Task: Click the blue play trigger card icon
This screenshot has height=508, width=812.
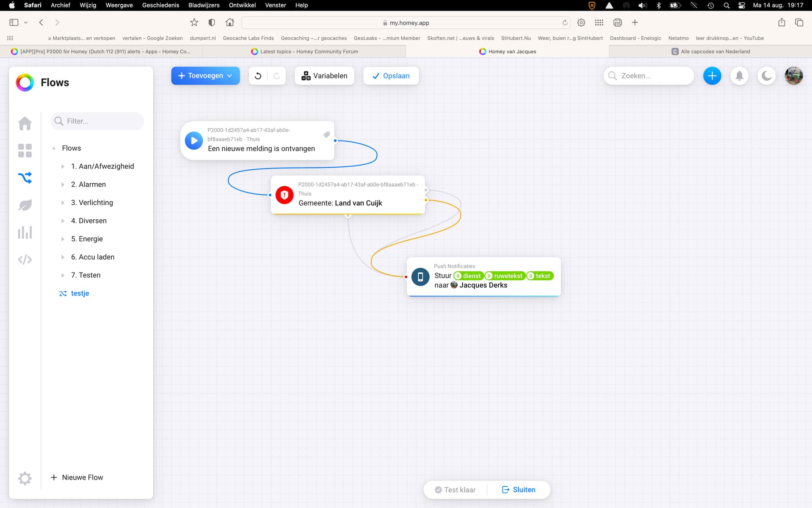Action: [194, 141]
